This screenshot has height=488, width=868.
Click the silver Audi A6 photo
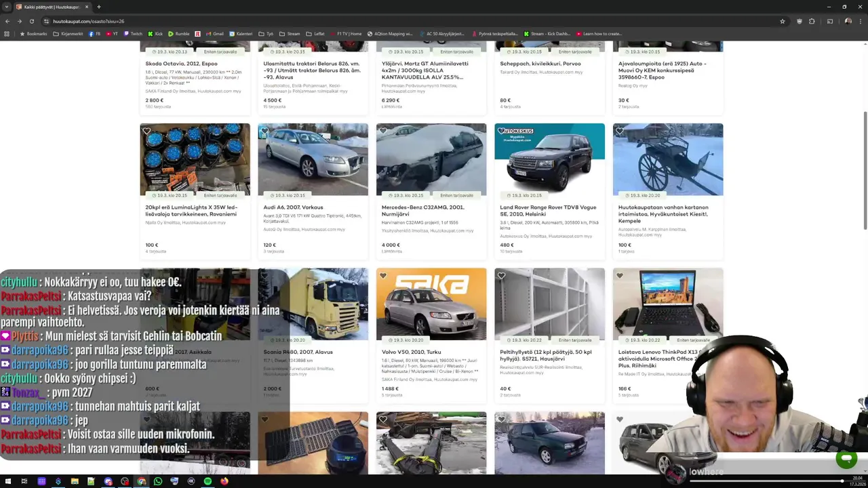[313, 159]
